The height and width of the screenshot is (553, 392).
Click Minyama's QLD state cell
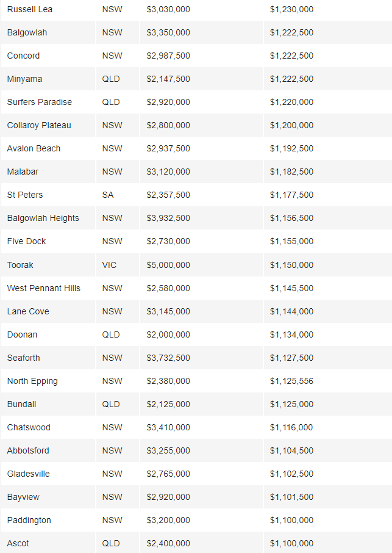point(111,79)
